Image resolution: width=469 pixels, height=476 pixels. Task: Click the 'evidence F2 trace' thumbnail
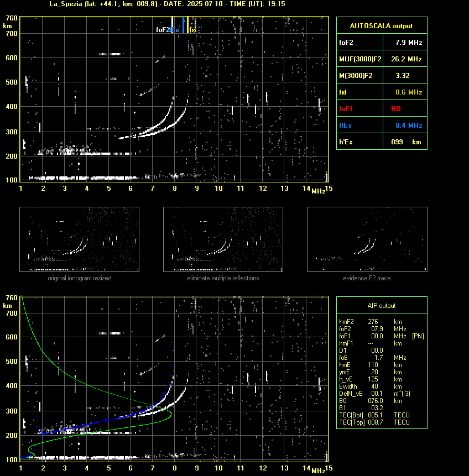pos(367,239)
